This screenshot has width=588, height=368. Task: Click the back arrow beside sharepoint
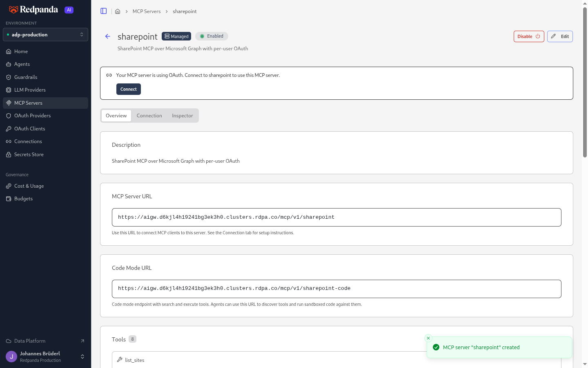coord(108,36)
